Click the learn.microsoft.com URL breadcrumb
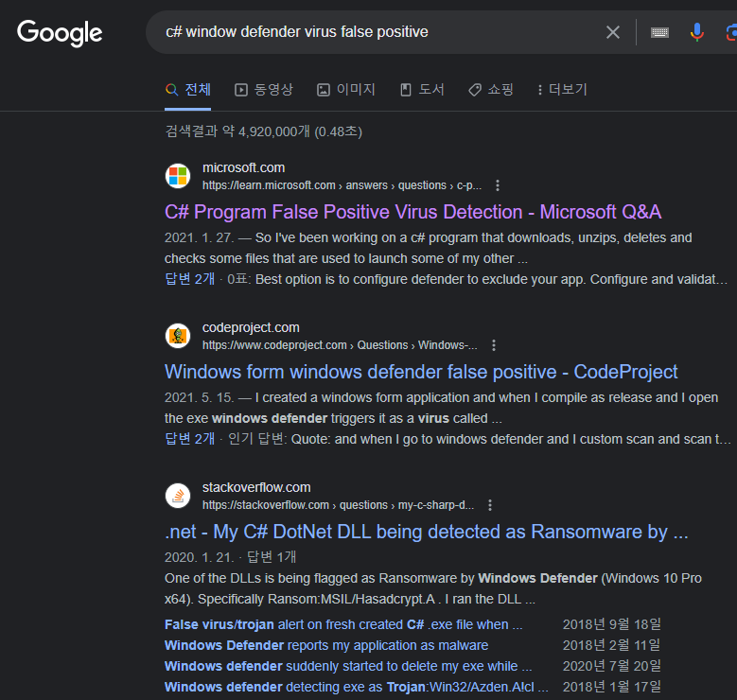 click(342, 185)
